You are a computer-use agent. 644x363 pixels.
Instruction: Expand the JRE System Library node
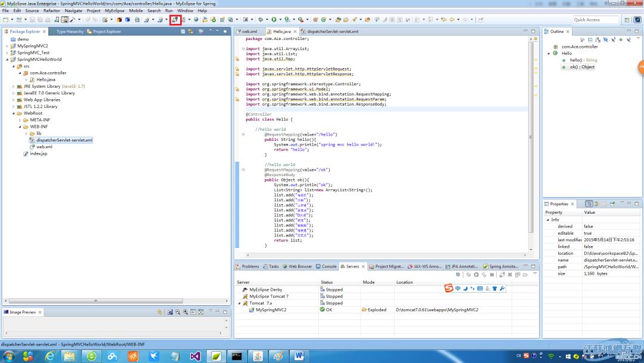pos(14,87)
